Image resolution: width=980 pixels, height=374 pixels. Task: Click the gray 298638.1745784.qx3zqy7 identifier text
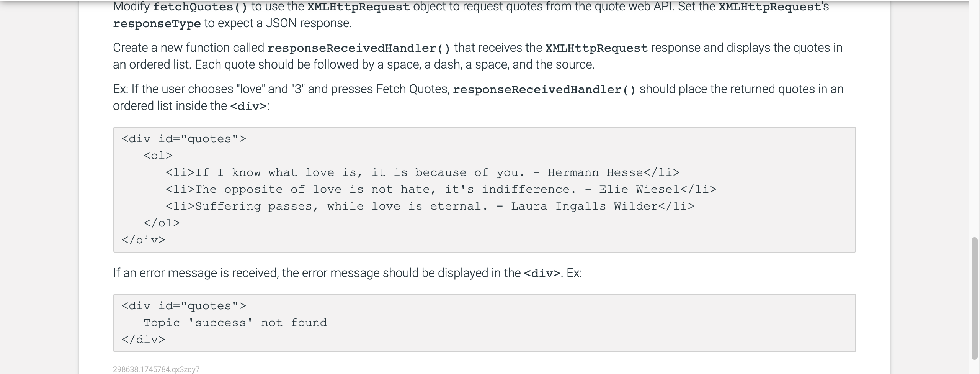[156, 369]
